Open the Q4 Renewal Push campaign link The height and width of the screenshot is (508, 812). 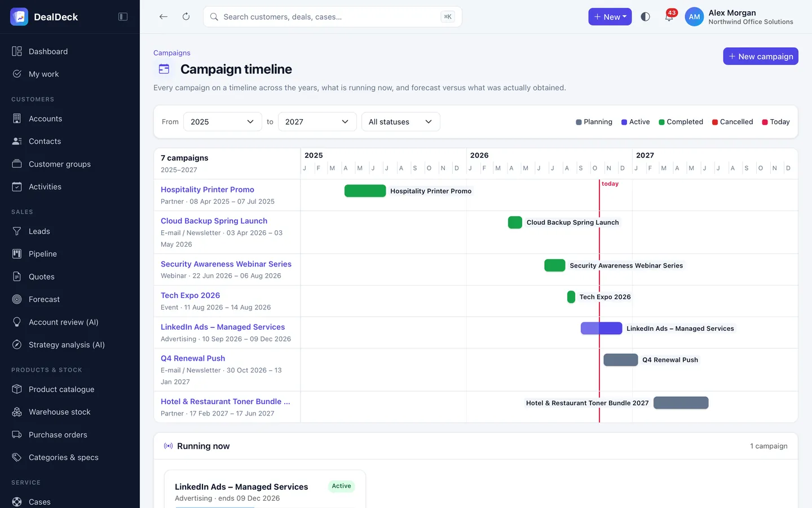(x=193, y=358)
